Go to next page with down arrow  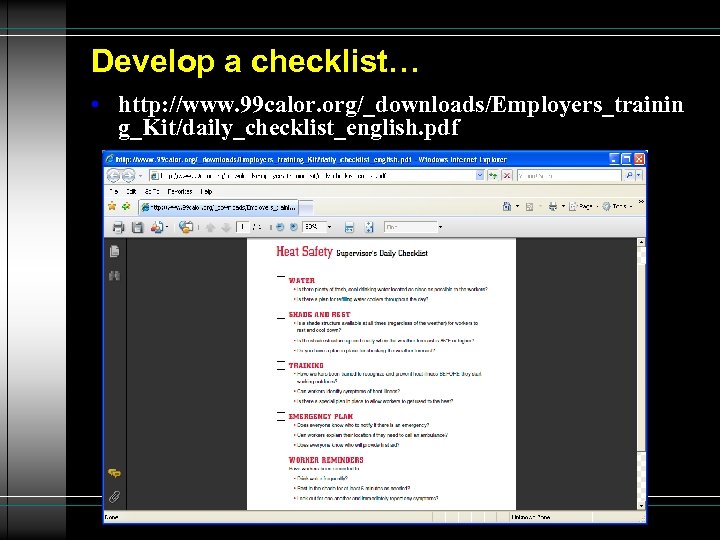(225, 227)
